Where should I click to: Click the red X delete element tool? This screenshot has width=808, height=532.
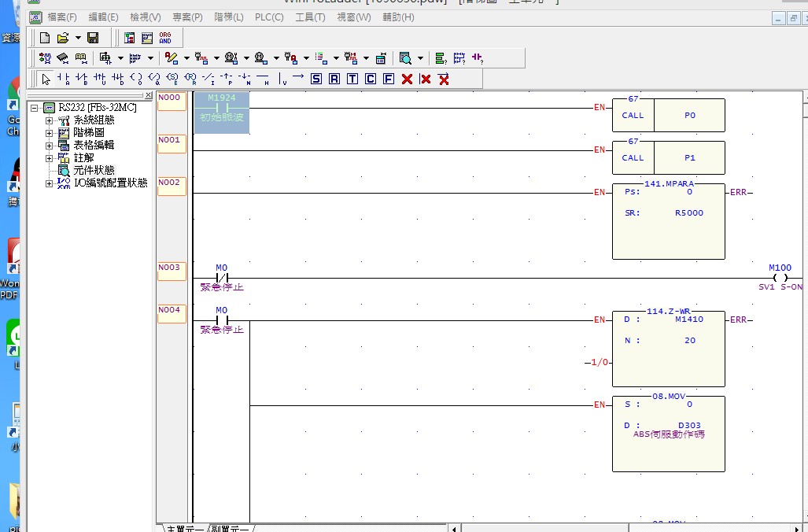(407, 79)
